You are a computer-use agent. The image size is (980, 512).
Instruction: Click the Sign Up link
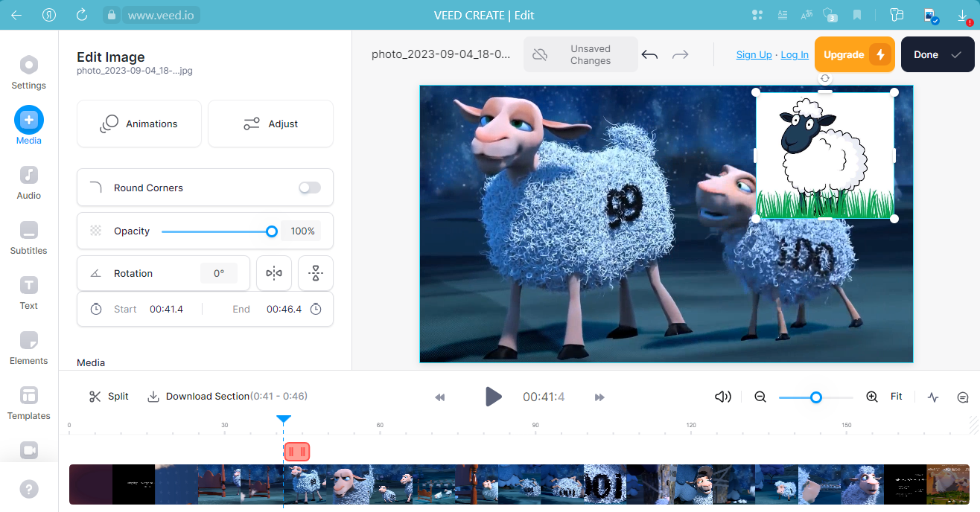[754, 55]
